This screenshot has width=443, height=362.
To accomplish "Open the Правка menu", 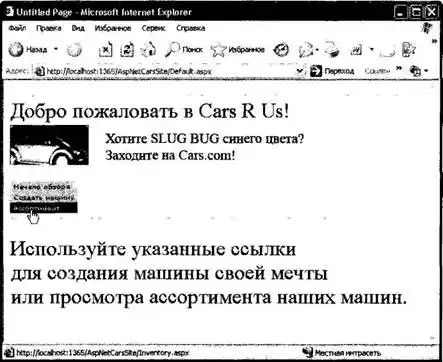I will (49, 28).
